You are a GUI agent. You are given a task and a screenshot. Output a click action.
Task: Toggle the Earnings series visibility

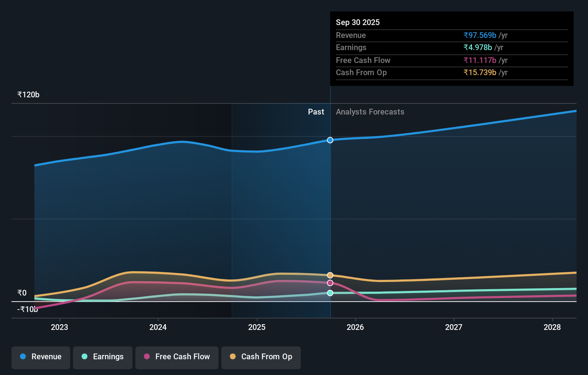103,357
